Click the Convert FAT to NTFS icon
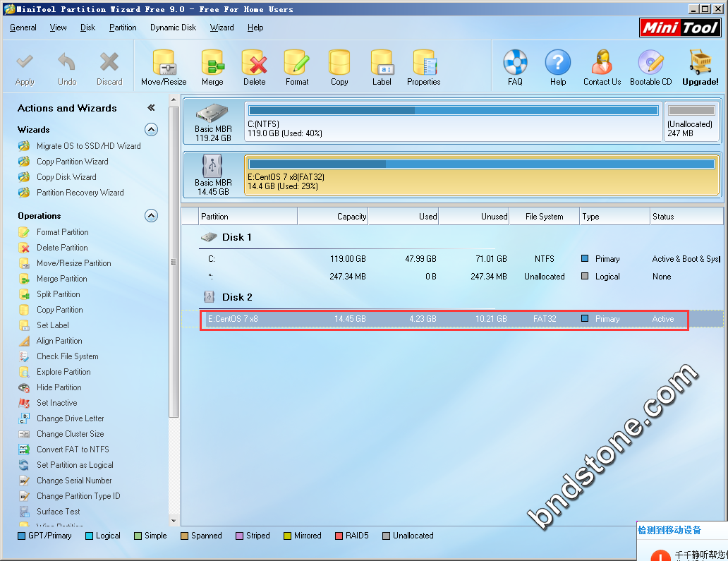Image resolution: width=728 pixels, height=561 pixels. click(24, 450)
